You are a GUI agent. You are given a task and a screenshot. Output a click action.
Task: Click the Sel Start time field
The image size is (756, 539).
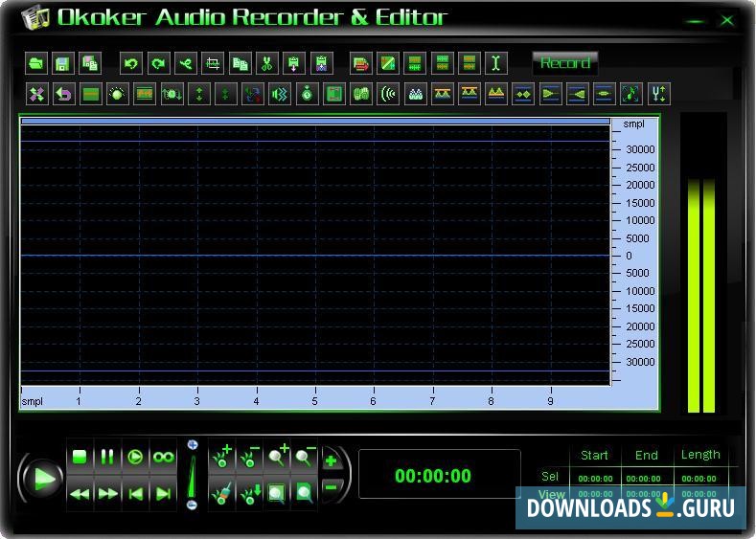tap(595, 479)
